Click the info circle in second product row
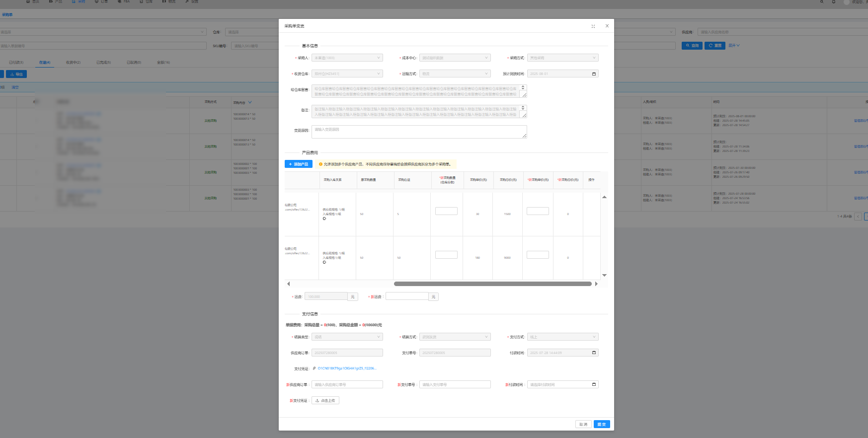Viewport: 868px width, 438px height. [x=324, y=262]
